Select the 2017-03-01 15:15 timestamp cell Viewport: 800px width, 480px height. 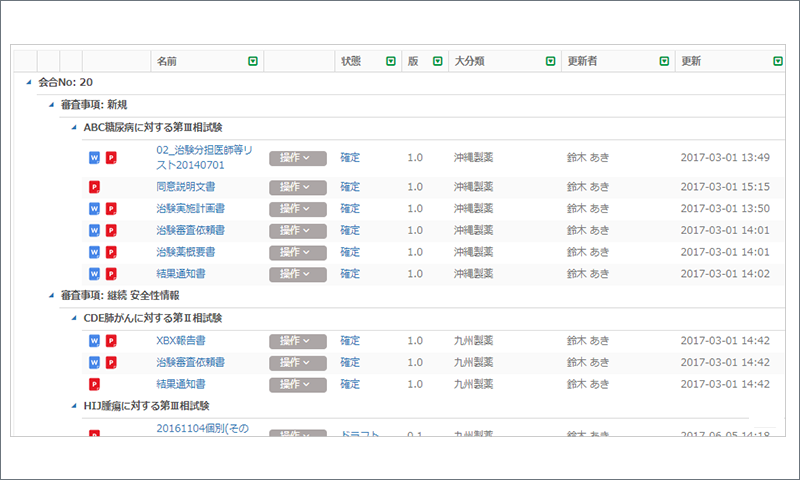pos(725,187)
